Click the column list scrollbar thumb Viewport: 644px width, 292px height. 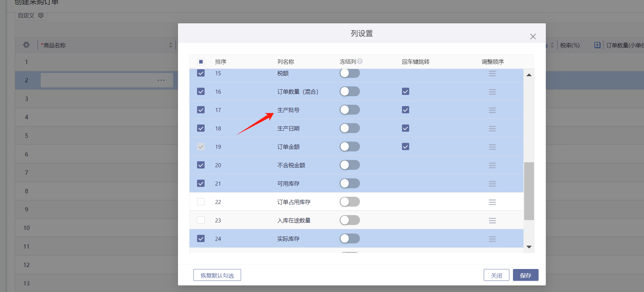tap(529, 191)
